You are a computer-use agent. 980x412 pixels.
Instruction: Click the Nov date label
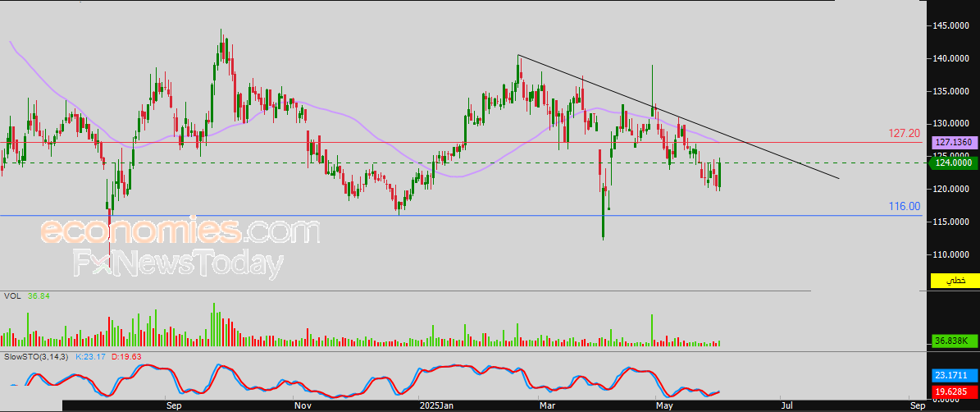click(302, 406)
